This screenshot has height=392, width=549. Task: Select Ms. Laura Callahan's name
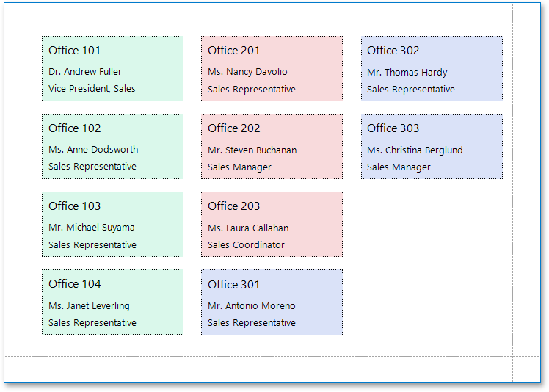pyautogui.click(x=248, y=228)
